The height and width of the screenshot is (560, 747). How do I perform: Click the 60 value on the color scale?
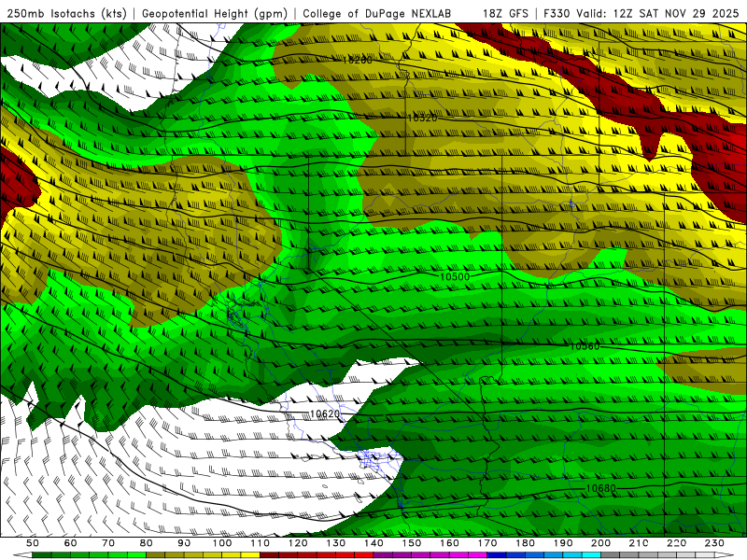(71, 543)
